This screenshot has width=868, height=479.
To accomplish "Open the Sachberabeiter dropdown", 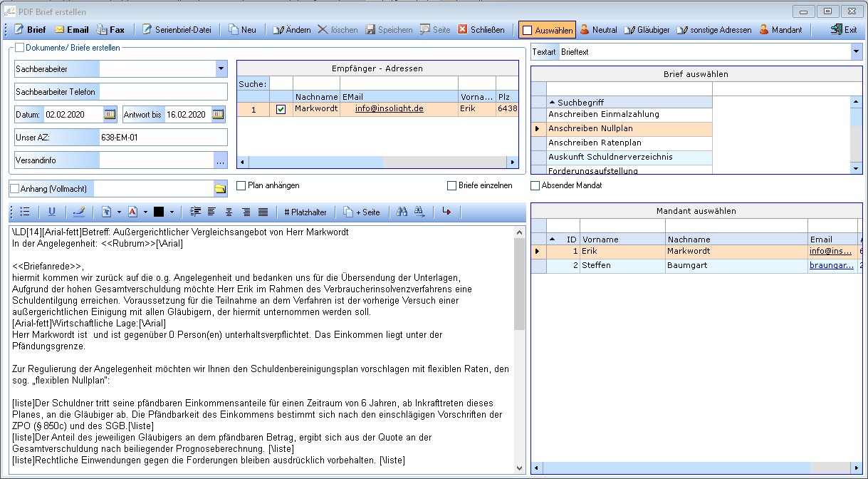I will 220,68.
